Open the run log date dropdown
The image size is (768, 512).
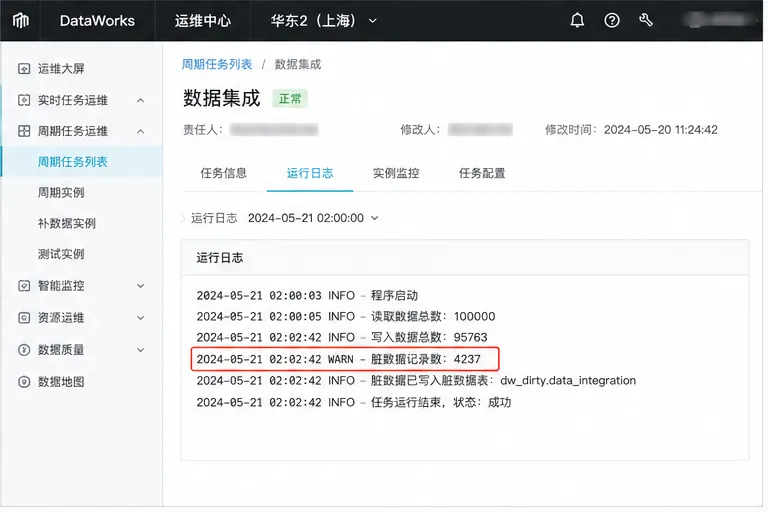click(x=313, y=218)
